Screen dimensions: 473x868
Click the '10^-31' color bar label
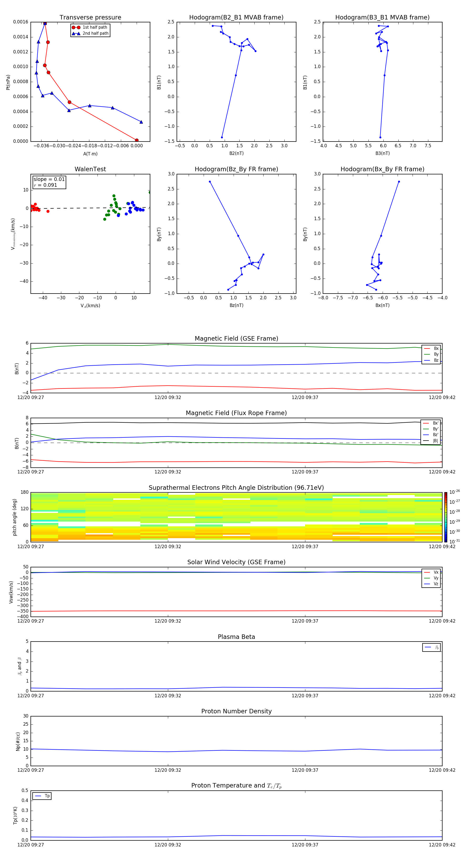coord(455,542)
